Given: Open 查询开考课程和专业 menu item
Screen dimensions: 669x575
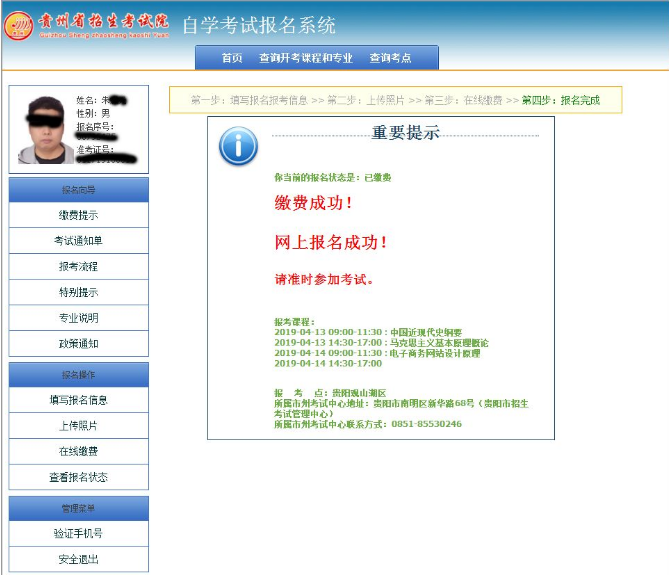Looking at the screenshot, I should (x=305, y=58).
